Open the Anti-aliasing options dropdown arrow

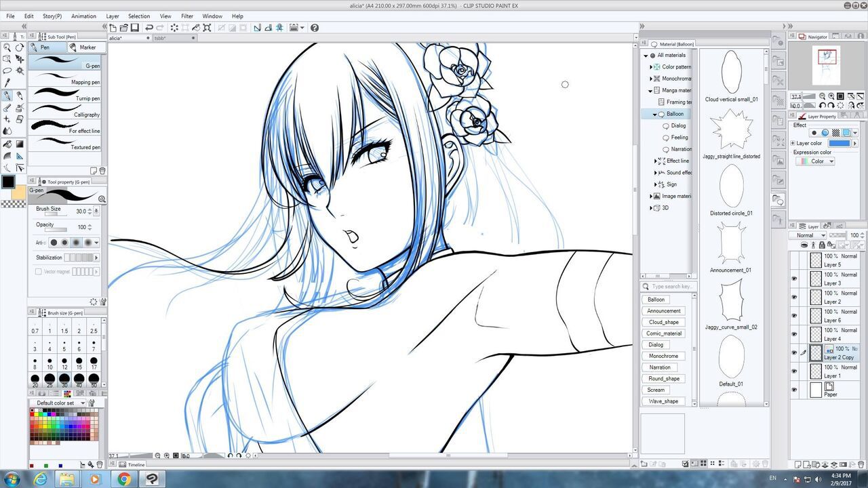[x=96, y=242]
